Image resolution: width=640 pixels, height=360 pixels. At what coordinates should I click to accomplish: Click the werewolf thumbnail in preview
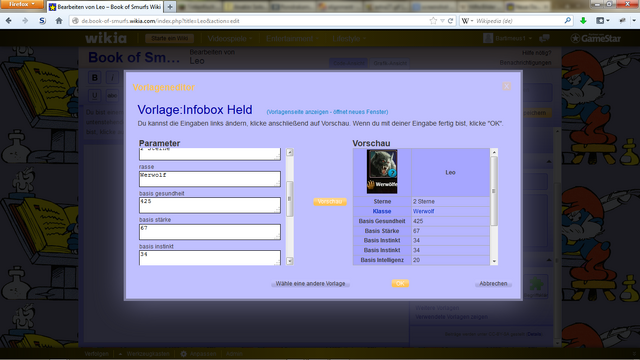click(382, 171)
